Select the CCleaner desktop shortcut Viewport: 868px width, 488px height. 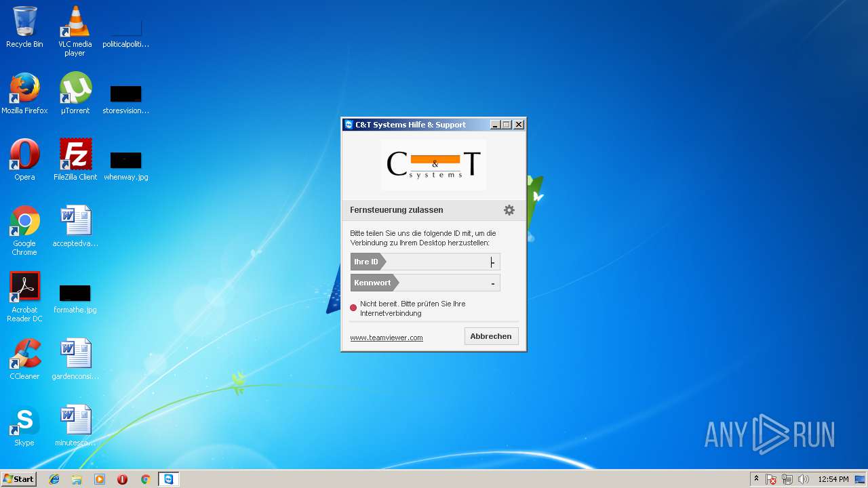(24, 359)
